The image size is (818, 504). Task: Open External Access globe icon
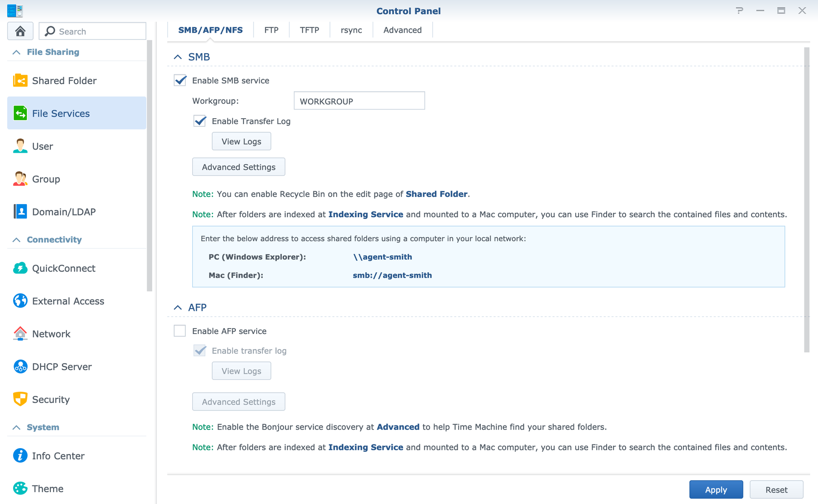[x=20, y=301]
